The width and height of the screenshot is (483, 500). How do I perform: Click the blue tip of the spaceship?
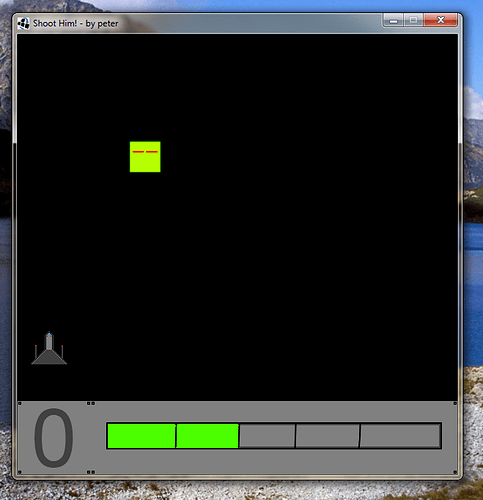[x=49, y=334]
